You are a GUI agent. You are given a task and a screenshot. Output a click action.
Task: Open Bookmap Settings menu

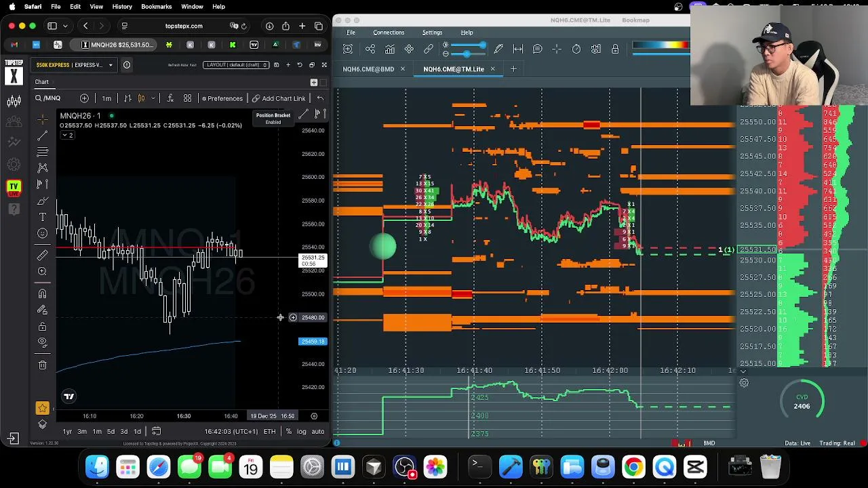pos(432,33)
